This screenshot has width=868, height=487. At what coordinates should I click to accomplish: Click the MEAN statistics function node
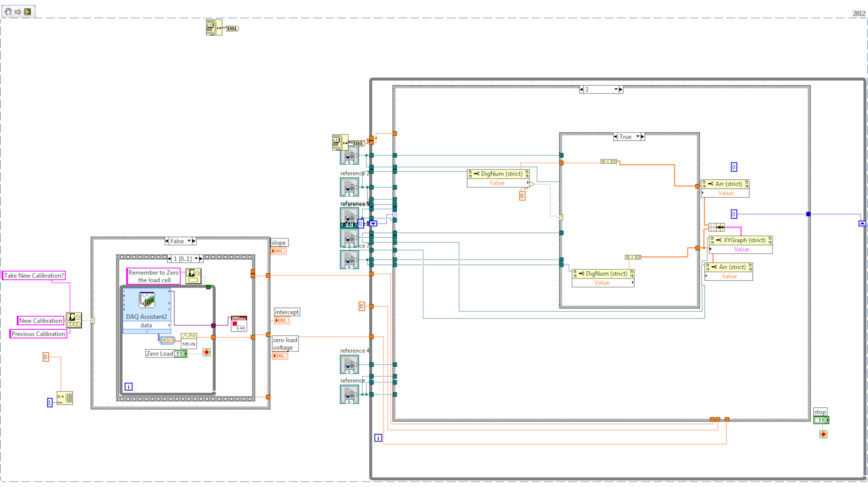(x=189, y=340)
